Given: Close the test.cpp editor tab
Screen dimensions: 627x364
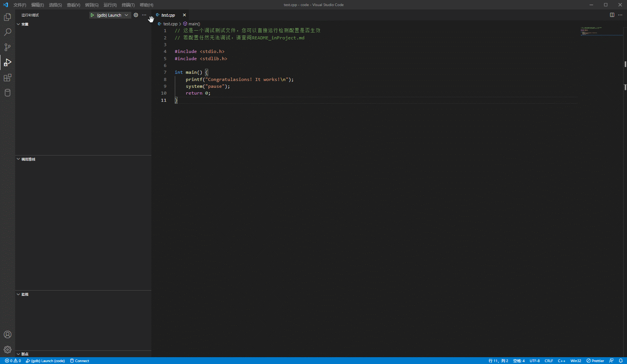Looking at the screenshot, I should pos(184,15).
